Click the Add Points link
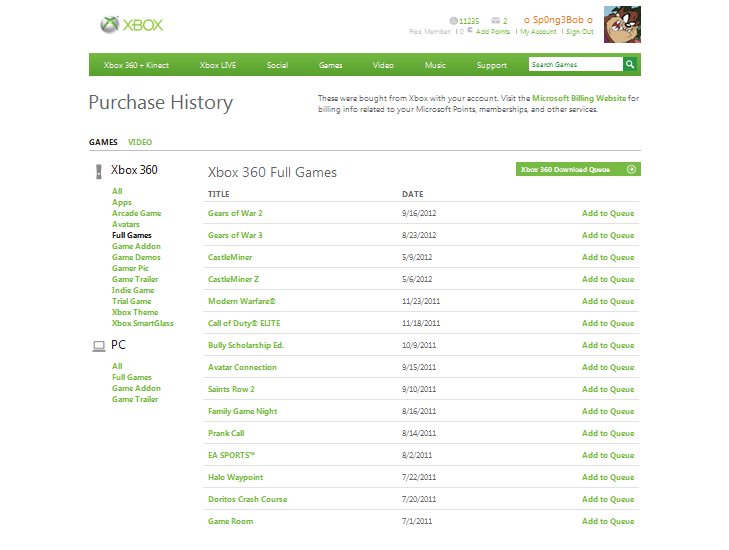Screen dimensions: 729x550 [493, 32]
